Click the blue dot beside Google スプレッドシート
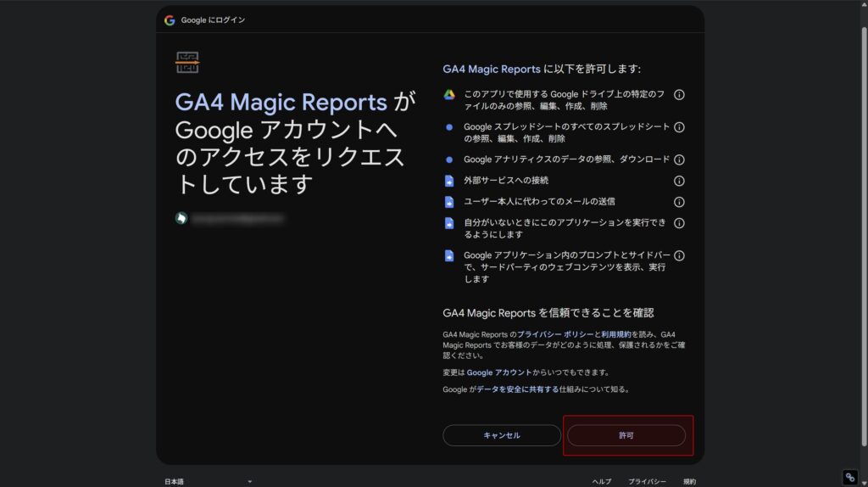The image size is (868, 487). click(x=449, y=127)
